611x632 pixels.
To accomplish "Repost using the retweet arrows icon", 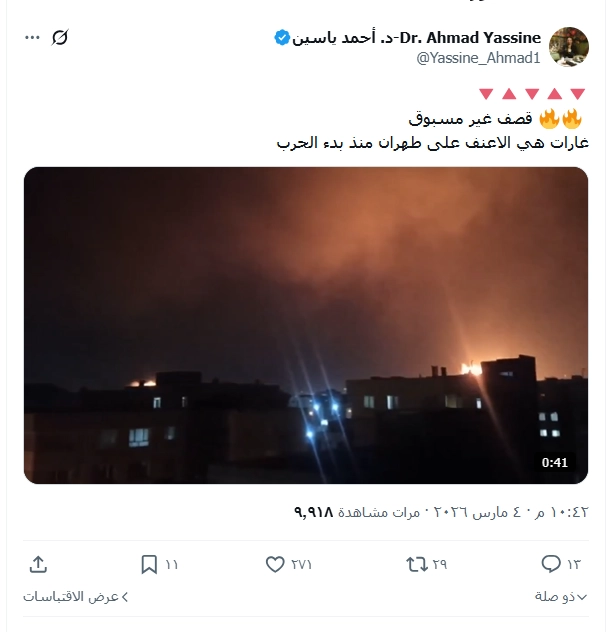I will [417, 564].
